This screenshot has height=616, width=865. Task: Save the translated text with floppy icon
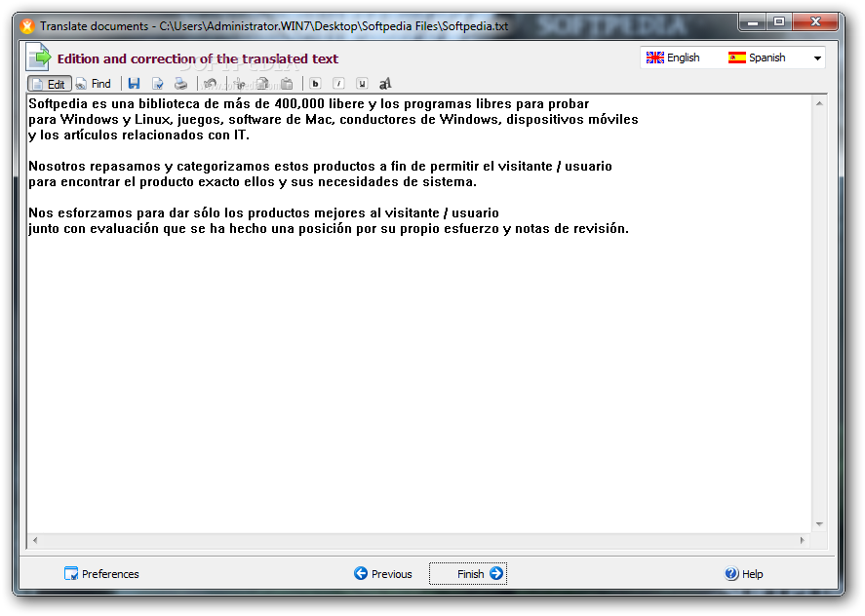(x=134, y=84)
